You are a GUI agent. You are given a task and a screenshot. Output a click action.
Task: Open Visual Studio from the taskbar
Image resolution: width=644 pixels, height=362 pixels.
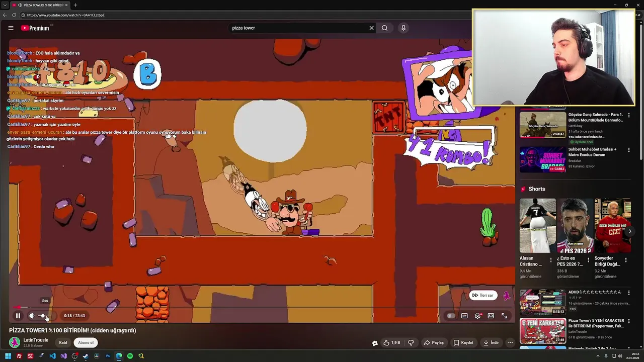point(63,356)
